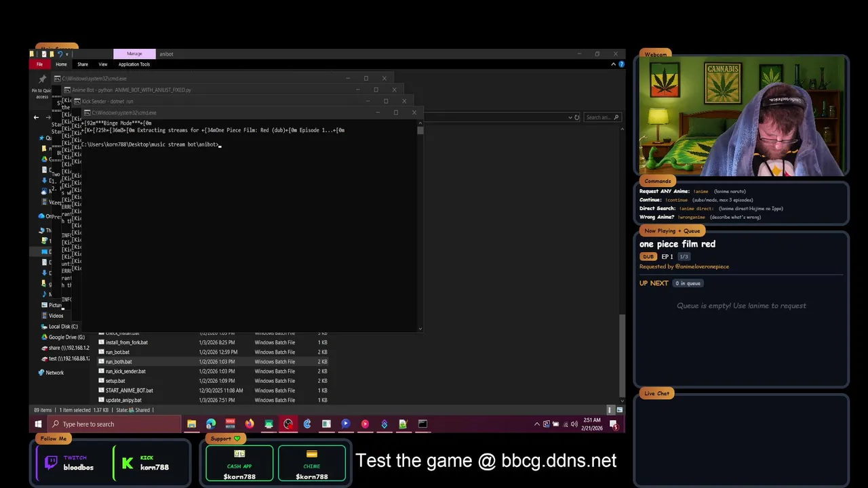Screen dimensions: 868x488
Task: Open the volume speaker tray icon
Action: tap(574, 424)
